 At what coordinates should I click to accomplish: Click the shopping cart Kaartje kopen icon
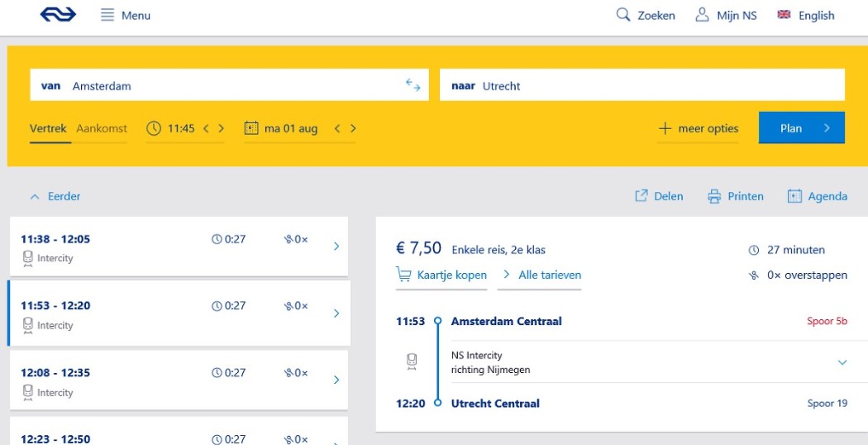pos(403,275)
